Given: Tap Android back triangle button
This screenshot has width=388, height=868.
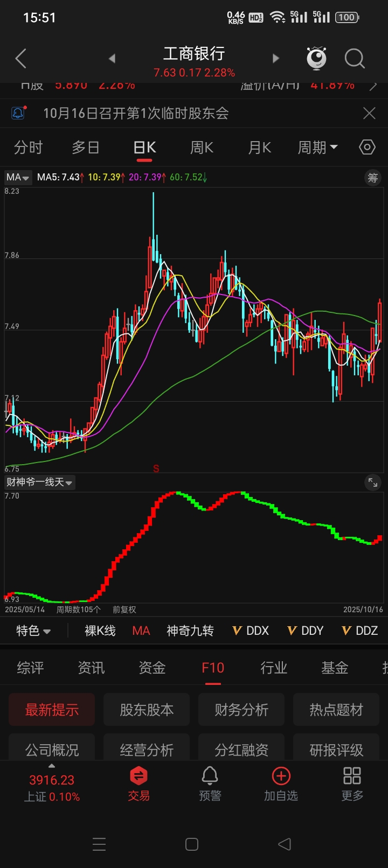Looking at the screenshot, I should click(285, 844).
